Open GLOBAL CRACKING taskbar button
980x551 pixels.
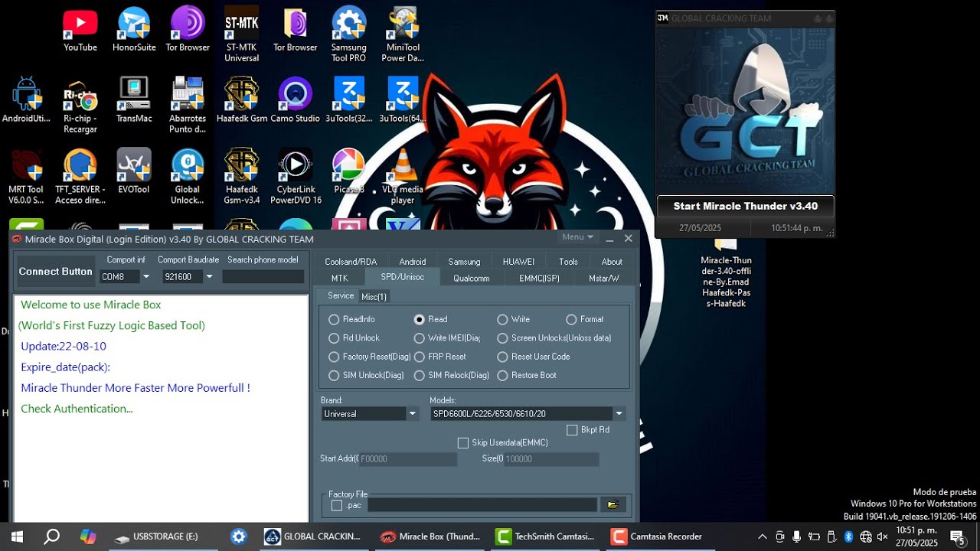point(313,536)
